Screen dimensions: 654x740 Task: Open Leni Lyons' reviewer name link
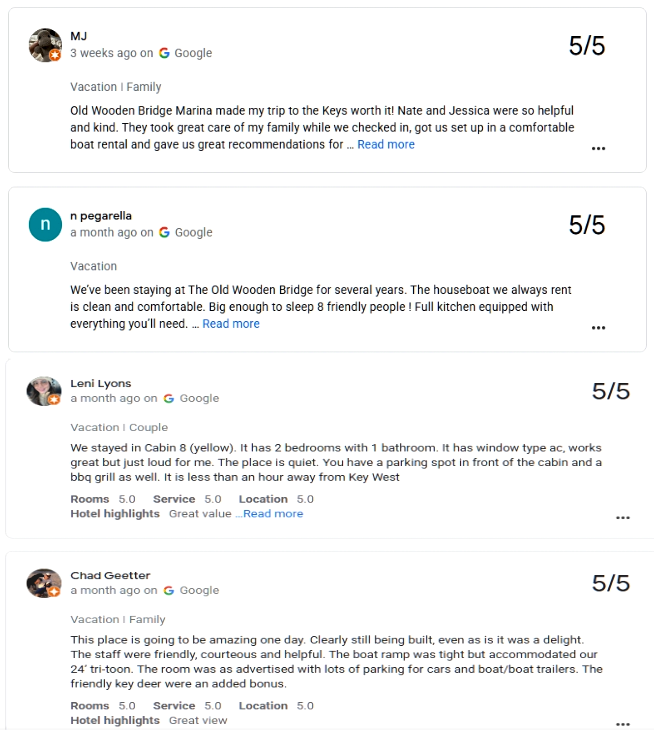pyautogui.click(x=100, y=383)
